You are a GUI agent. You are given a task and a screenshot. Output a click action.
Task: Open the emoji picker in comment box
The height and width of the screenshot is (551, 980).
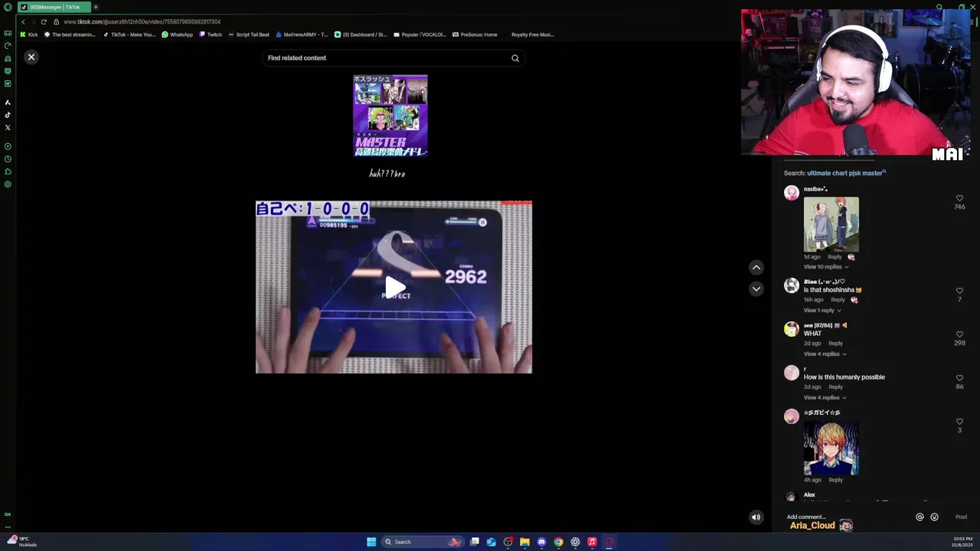click(934, 517)
